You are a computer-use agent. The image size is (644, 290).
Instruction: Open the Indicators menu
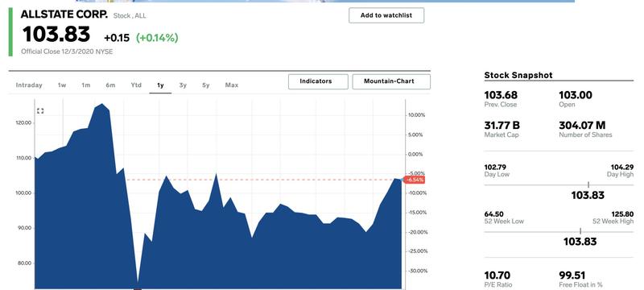[318, 81]
